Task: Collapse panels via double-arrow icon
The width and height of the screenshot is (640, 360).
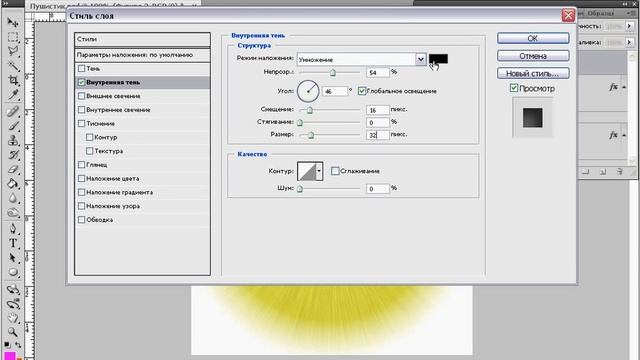Action: point(625,3)
